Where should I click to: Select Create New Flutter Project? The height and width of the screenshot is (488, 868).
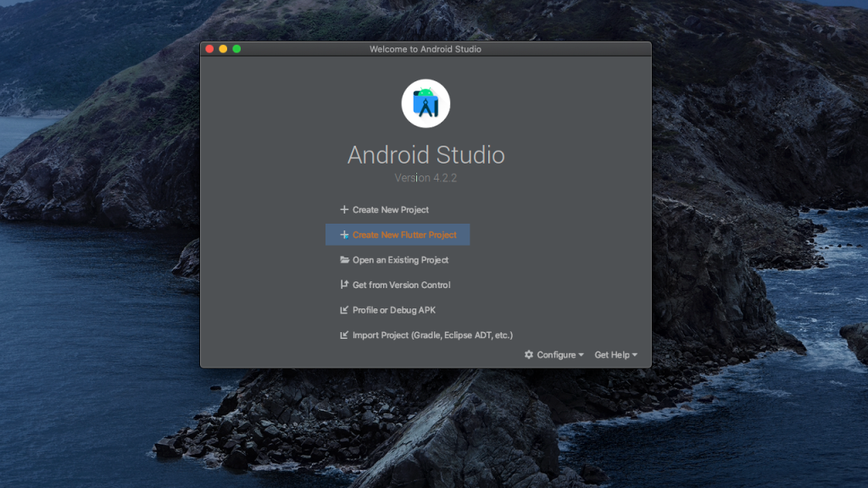(398, 235)
